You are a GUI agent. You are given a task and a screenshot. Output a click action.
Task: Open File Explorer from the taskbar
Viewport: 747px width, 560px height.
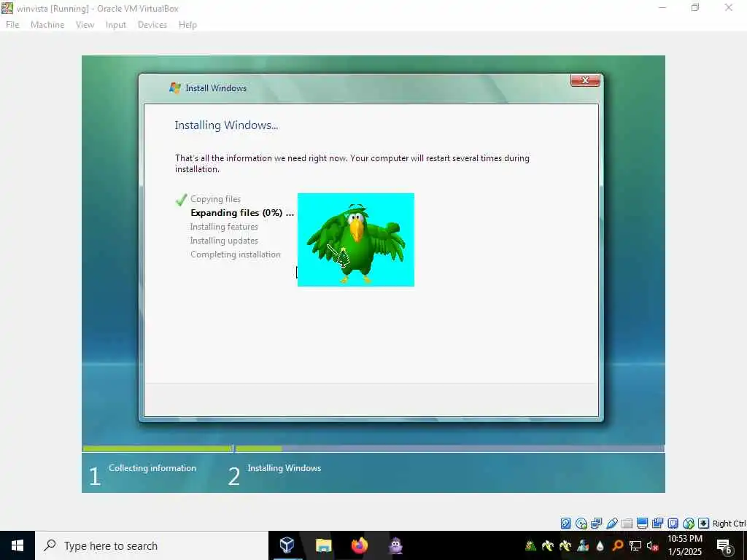pyautogui.click(x=323, y=545)
